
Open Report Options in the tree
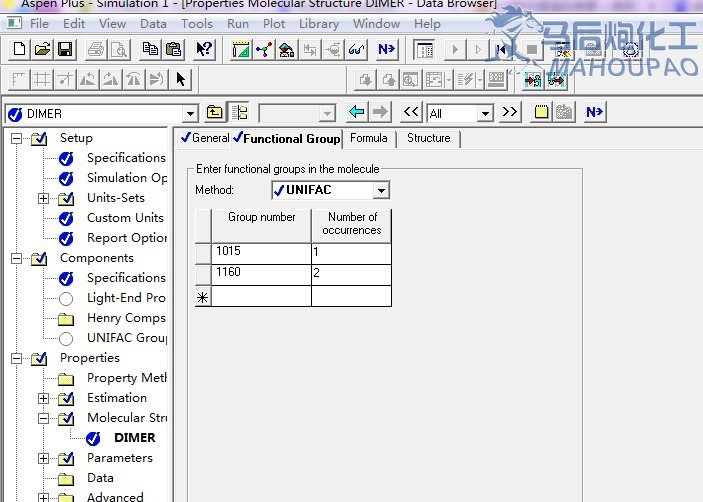click(x=127, y=238)
